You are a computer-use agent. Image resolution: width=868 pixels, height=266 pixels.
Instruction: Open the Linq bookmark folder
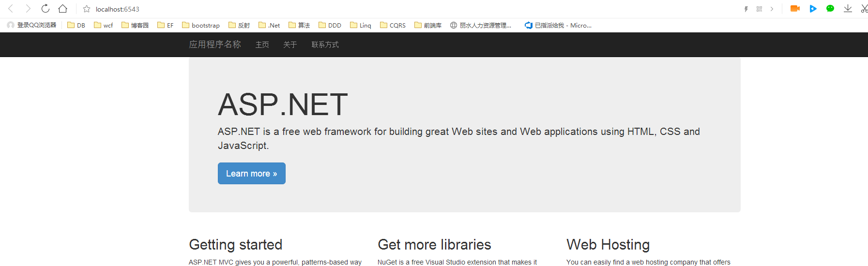click(x=360, y=25)
